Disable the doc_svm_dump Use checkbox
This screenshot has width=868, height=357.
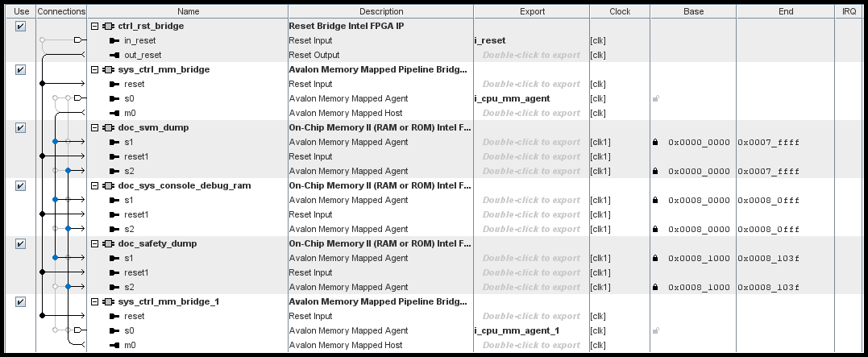[20, 127]
